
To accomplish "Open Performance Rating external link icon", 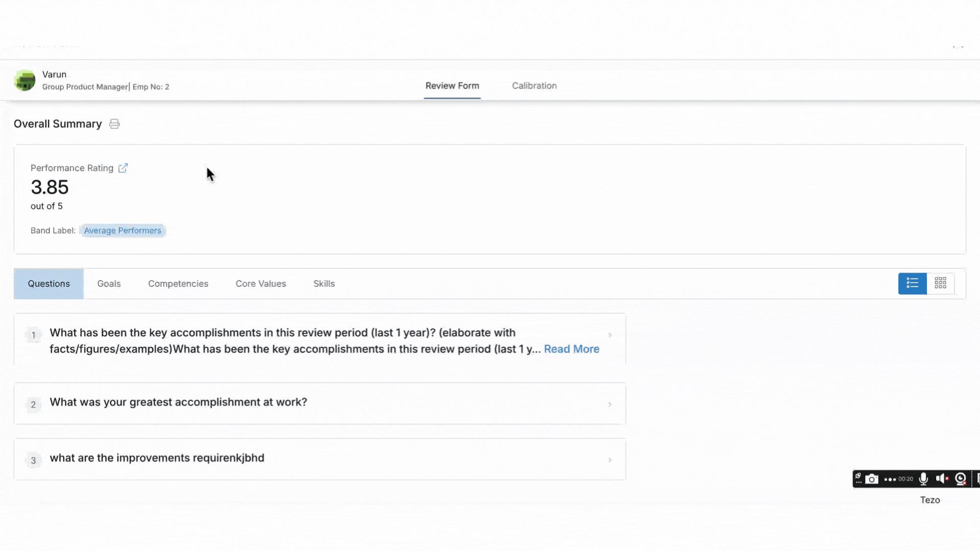I will [x=122, y=168].
